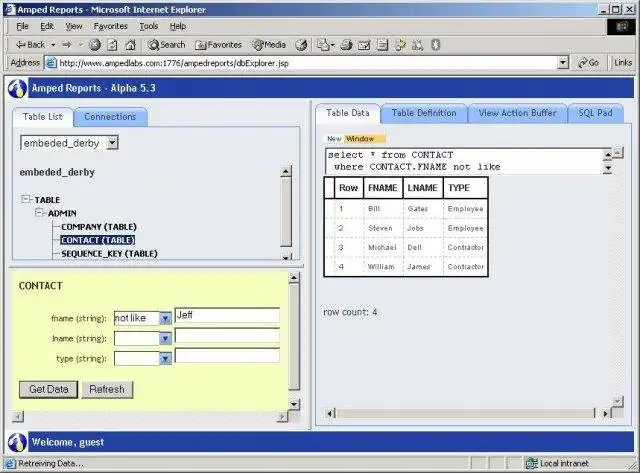Open the File menu
This screenshot has height=473, width=640.
[x=22, y=27]
